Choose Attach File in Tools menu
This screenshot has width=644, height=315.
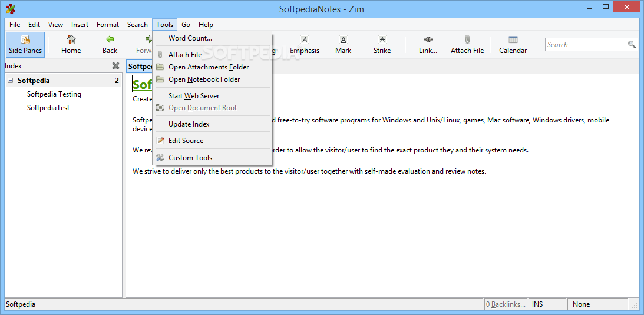tap(212, 55)
